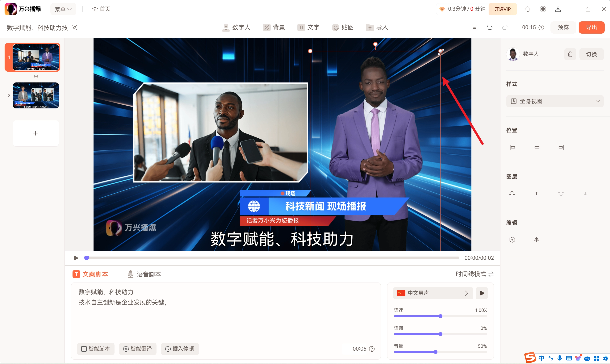Click the 导出 export button
Image resolution: width=610 pixels, height=364 pixels.
coord(591,27)
